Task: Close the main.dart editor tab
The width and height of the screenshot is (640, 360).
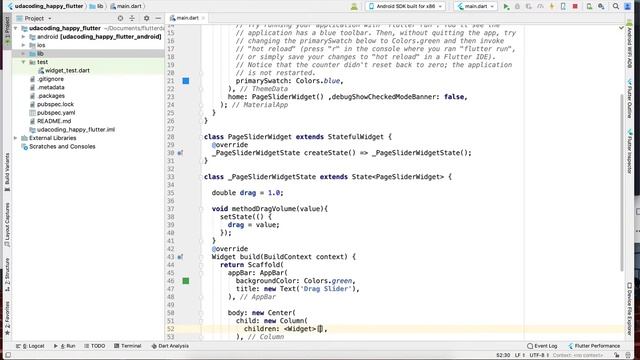Action: click(x=203, y=18)
